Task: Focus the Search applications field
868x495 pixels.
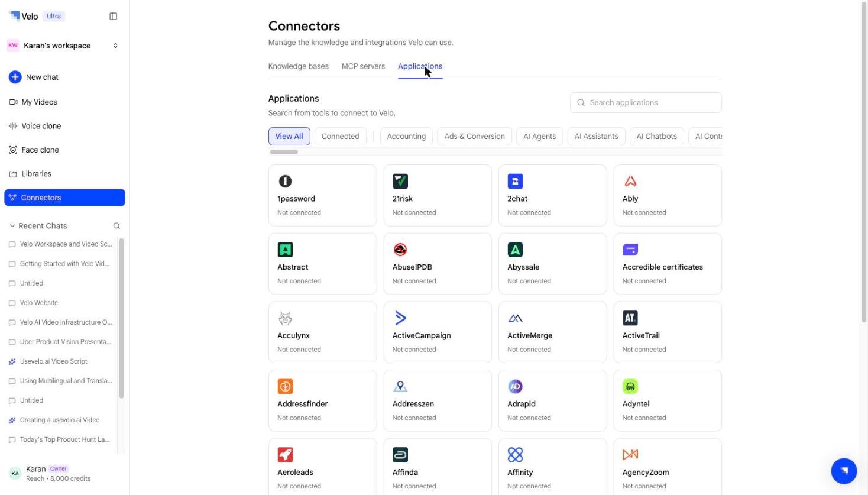Action: pos(646,102)
